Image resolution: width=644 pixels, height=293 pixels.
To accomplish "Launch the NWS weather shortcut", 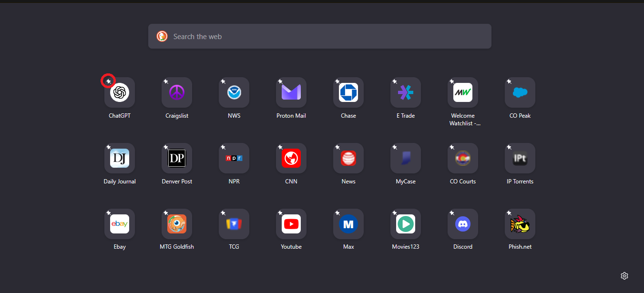I will click(234, 92).
